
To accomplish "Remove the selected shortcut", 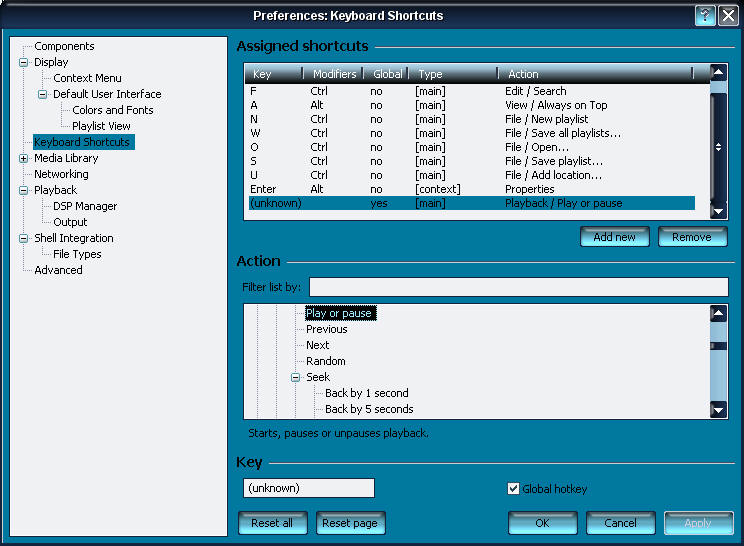I will (x=692, y=237).
